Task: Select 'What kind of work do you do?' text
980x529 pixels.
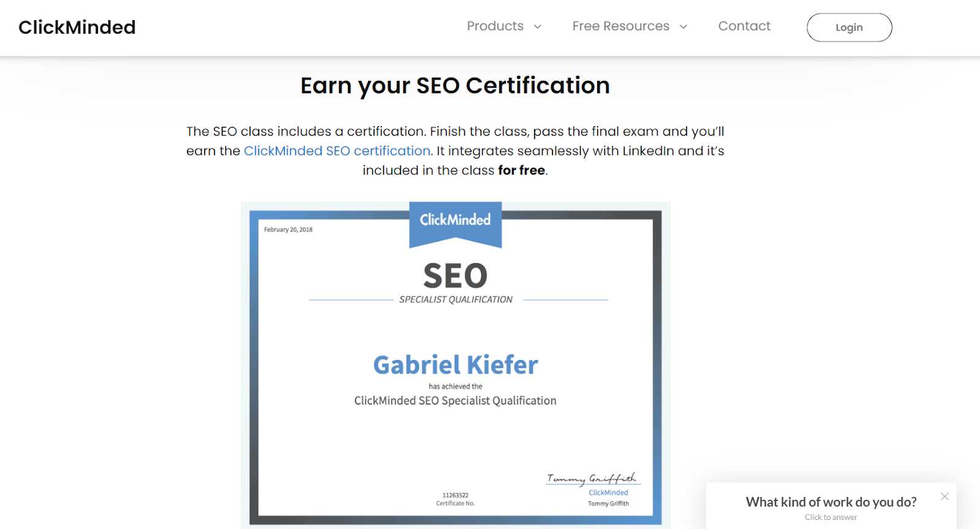Action: click(x=831, y=502)
